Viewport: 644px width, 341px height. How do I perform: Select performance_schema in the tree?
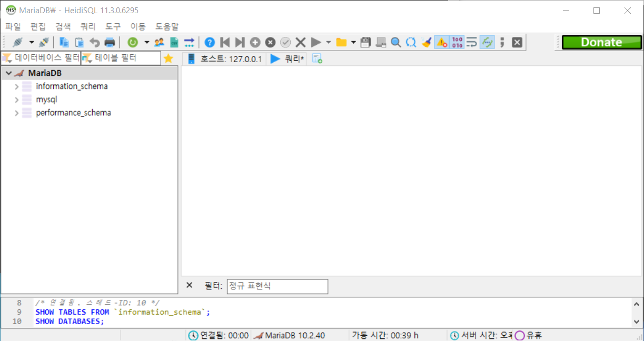pos(73,113)
